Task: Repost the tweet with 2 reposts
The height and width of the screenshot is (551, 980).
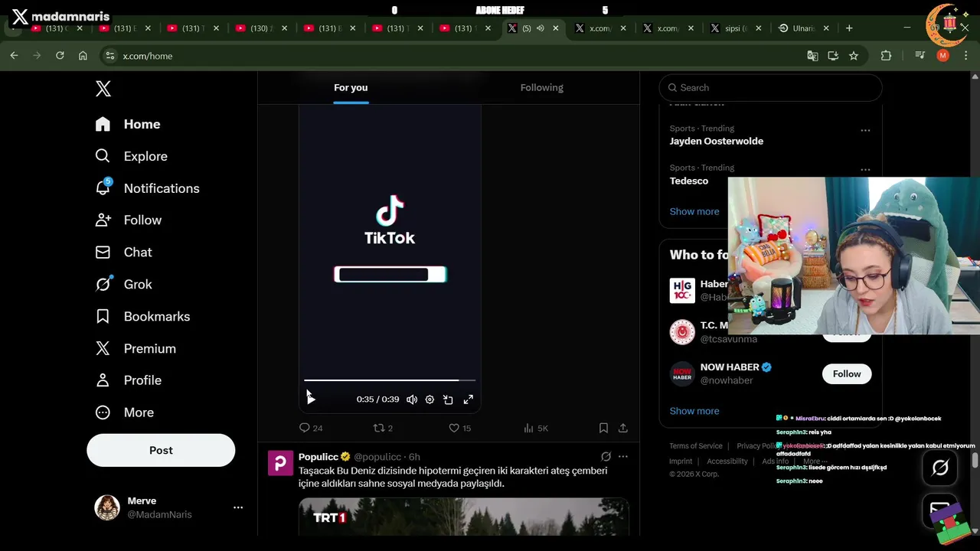Action: (383, 429)
